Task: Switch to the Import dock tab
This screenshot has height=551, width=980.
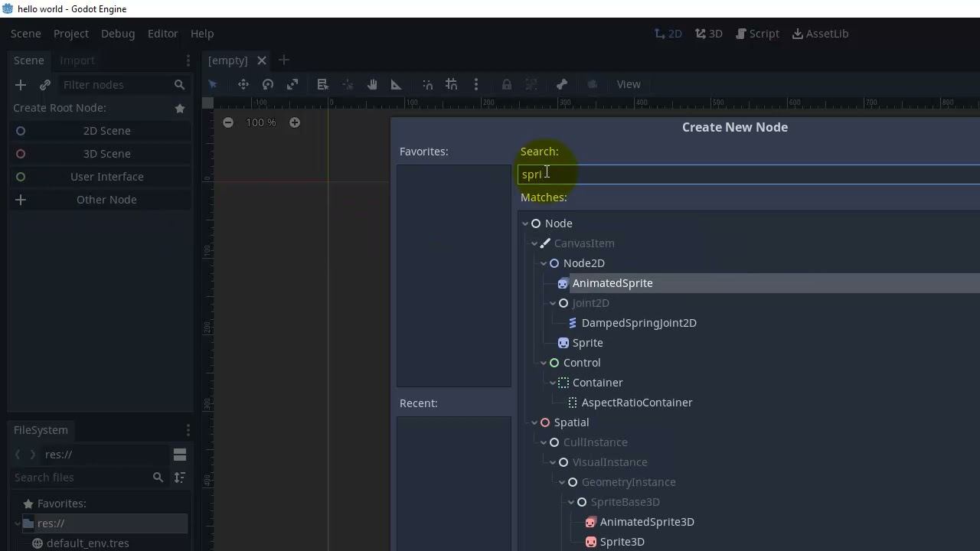Action: 77,60
